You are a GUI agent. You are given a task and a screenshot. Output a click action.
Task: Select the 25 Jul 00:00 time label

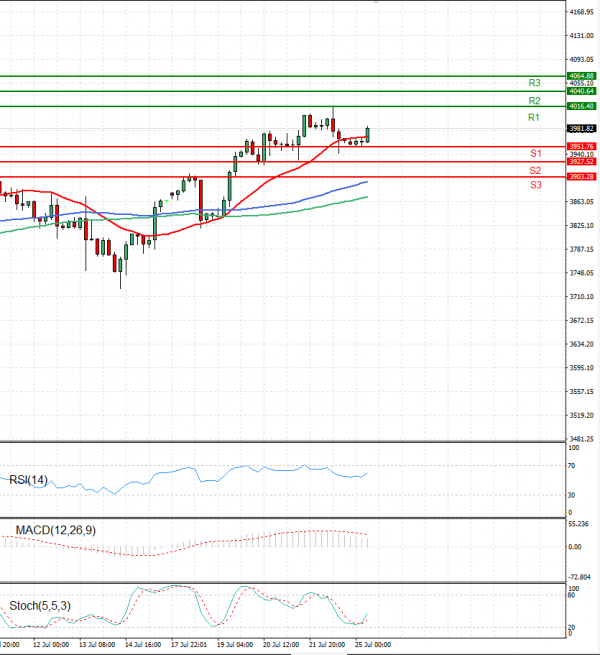pyautogui.click(x=373, y=645)
